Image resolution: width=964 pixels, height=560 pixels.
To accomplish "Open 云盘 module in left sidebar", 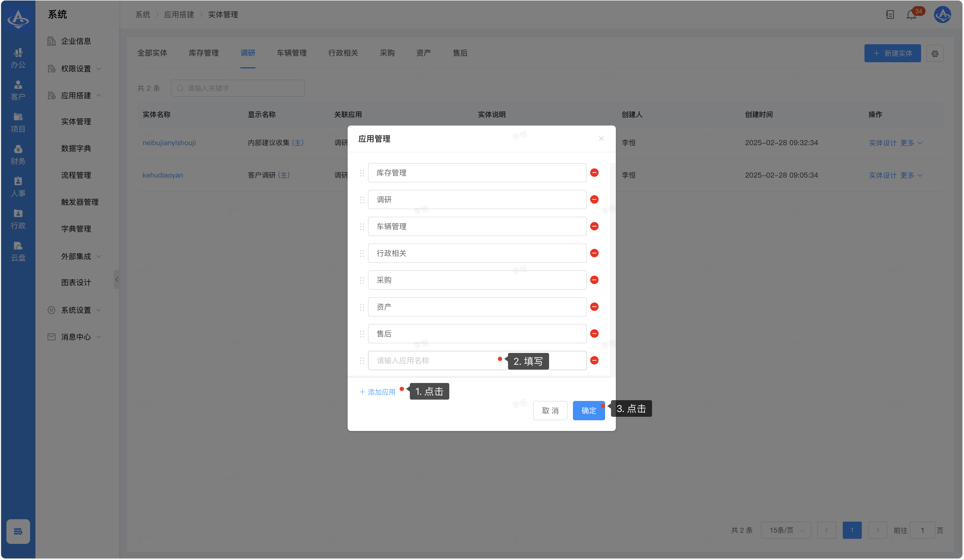I will click(18, 251).
